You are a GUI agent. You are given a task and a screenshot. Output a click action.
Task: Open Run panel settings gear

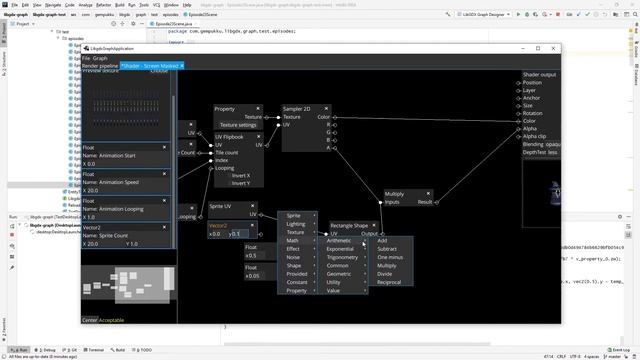pyautogui.click(x=620, y=217)
